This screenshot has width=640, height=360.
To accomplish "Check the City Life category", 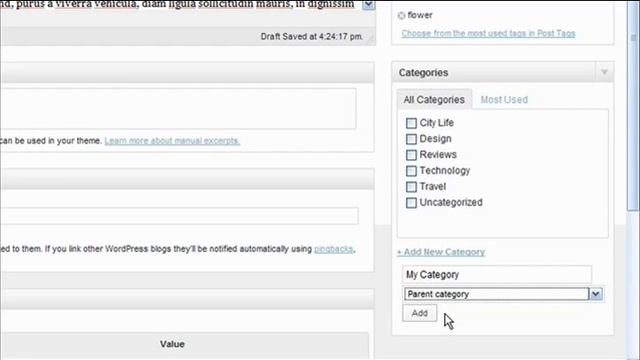I will 411,123.
